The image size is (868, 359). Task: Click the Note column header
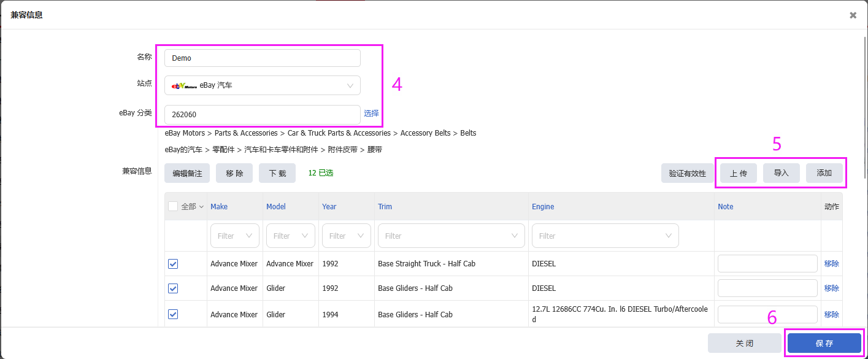pyautogui.click(x=726, y=207)
